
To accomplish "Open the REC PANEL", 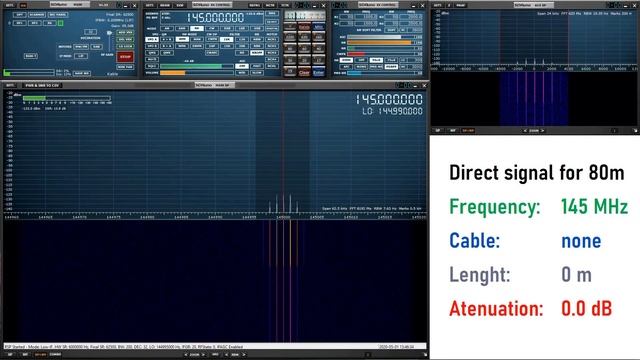I will 58,15.
